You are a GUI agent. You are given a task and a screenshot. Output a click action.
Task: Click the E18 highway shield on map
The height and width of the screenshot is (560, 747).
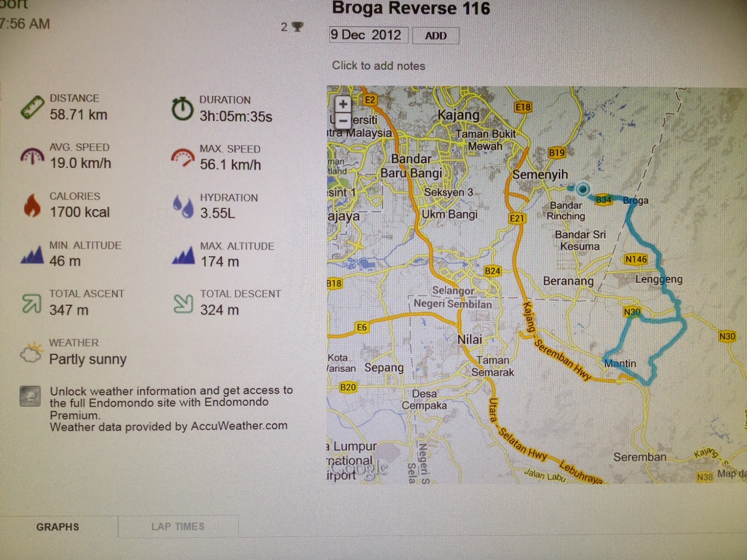(x=523, y=107)
